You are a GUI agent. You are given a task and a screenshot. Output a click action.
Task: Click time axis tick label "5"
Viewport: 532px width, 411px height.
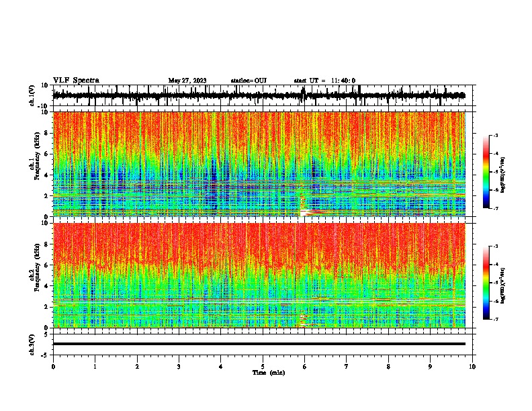[263, 367]
